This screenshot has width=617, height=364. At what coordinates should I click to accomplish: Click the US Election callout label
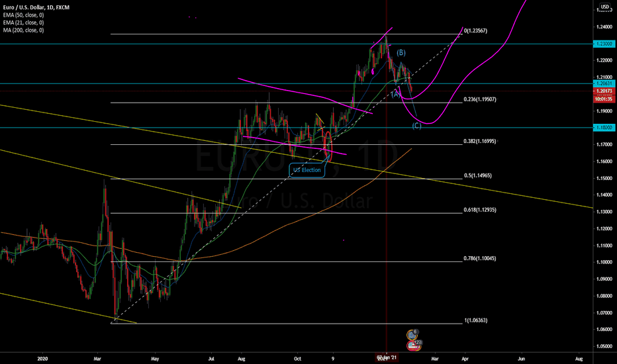coord(307,170)
